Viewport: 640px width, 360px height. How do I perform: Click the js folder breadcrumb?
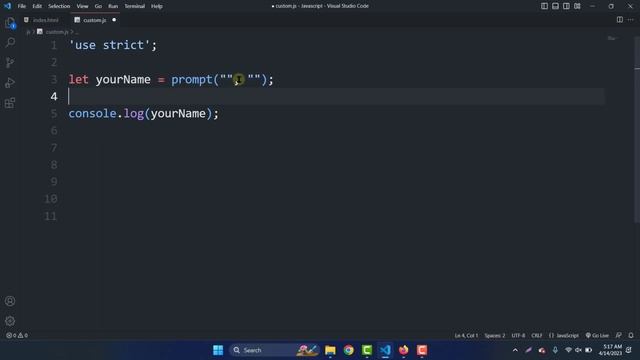click(28, 32)
